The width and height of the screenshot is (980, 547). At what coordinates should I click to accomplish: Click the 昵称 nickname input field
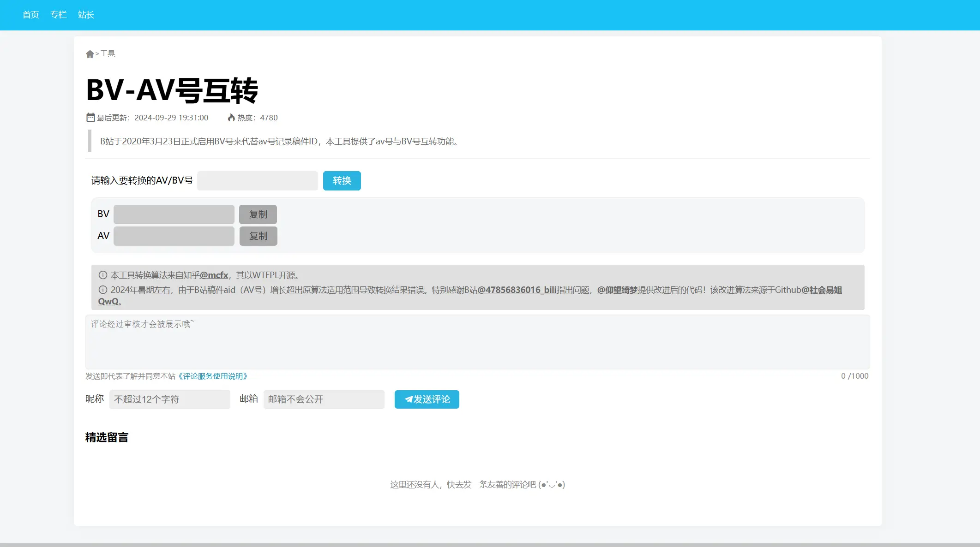pyautogui.click(x=169, y=399)
